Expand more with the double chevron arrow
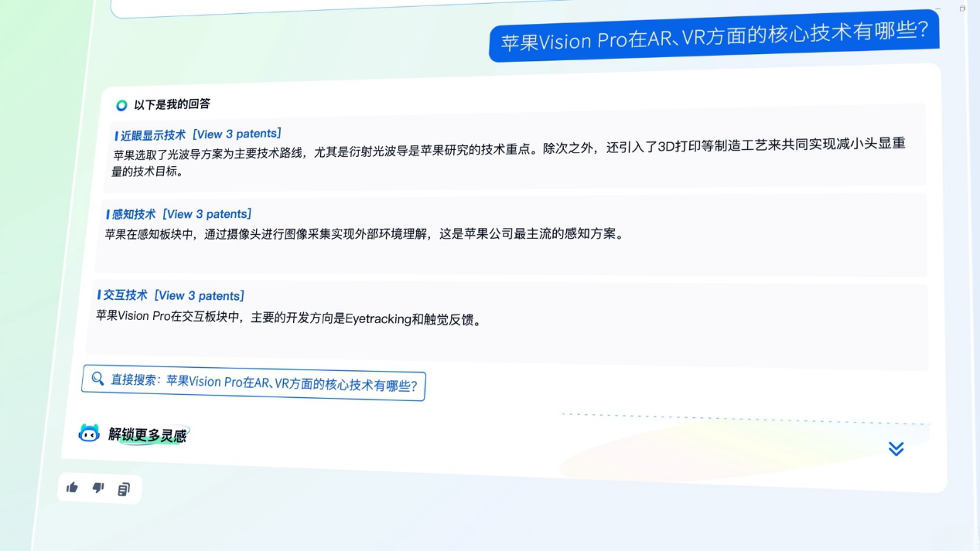 pos(896,449)
